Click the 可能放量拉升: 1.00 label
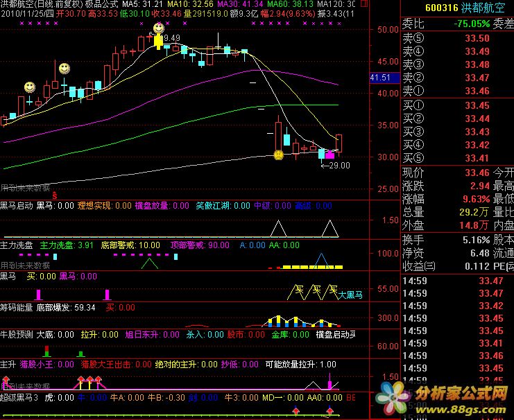This screenshot has height=420, width=514. 300,365
